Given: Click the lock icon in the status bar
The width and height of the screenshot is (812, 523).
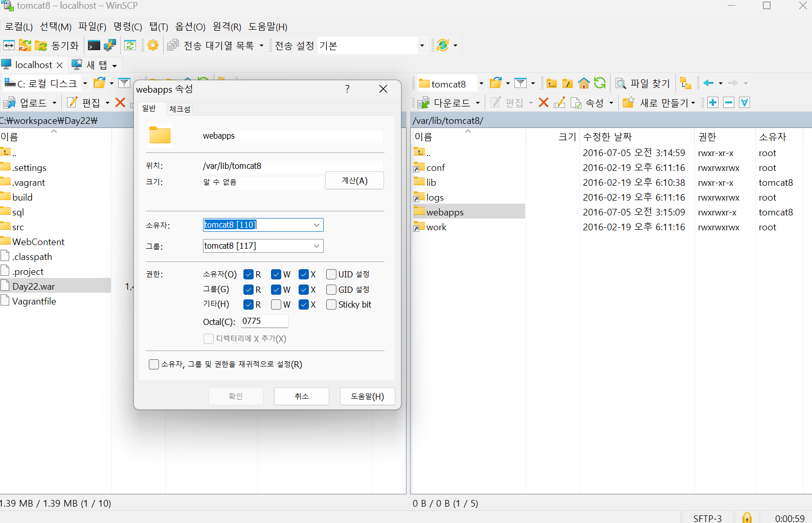Looking at the screenshot, I should [747, 517].
